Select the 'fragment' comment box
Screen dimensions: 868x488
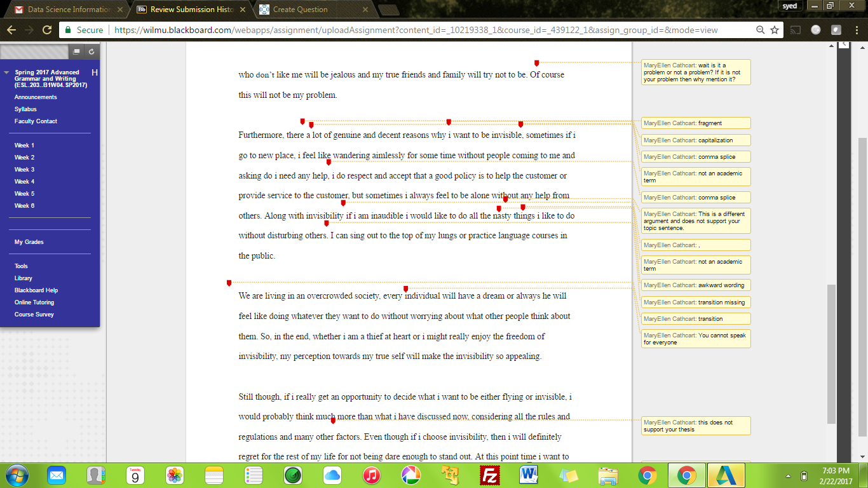tap(696, 123)
